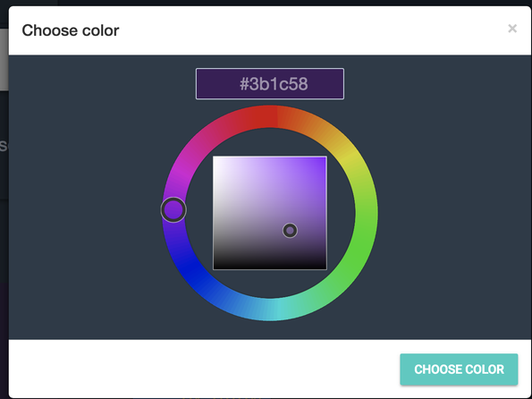Close the Choose color dialog
The width and height of the screenshot is (532, 399).
(512, 29)
